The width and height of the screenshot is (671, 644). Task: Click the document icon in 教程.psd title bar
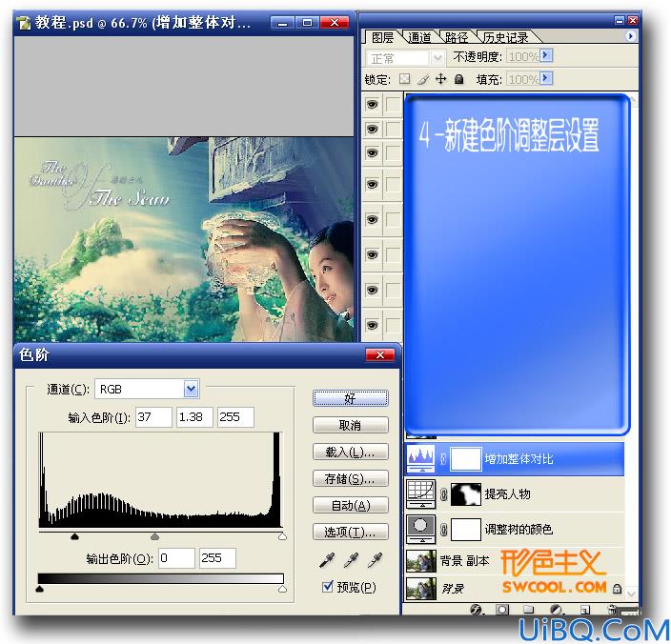pyautogui.click(x=25, y=23)
